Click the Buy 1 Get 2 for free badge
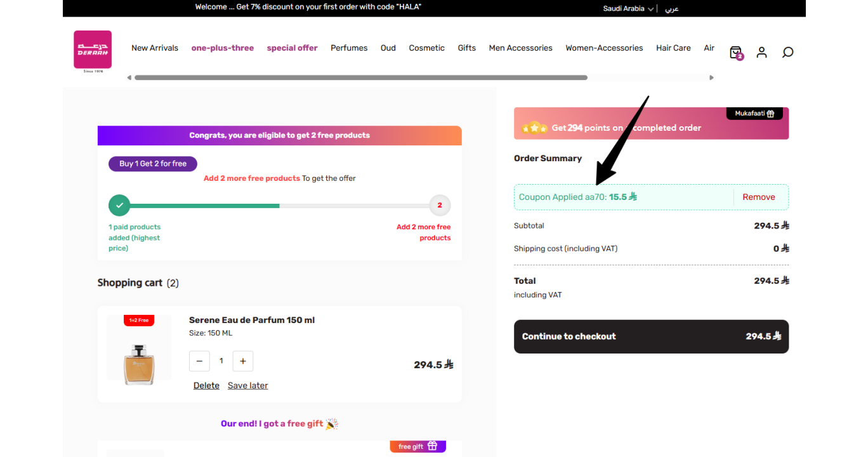The image size is (868, 457). click(153, 164)
